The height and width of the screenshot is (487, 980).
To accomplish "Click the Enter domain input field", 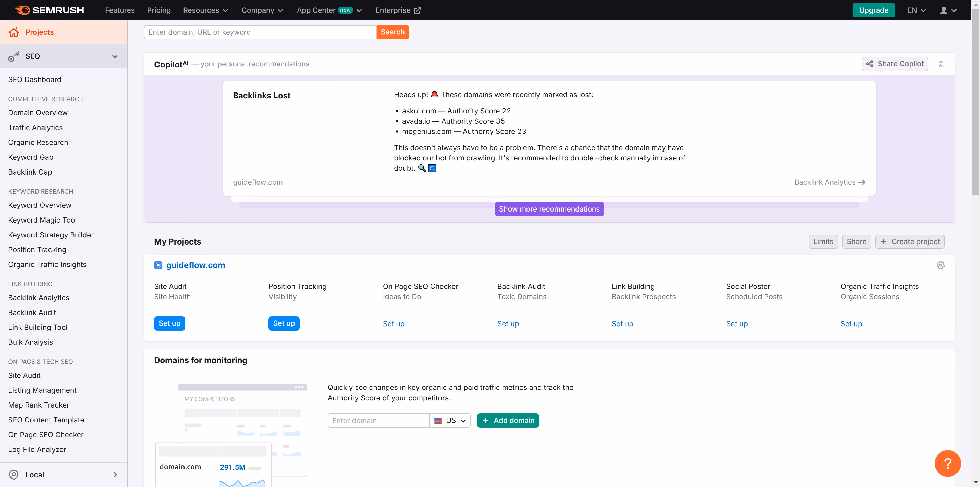I will tap(378, 420).
